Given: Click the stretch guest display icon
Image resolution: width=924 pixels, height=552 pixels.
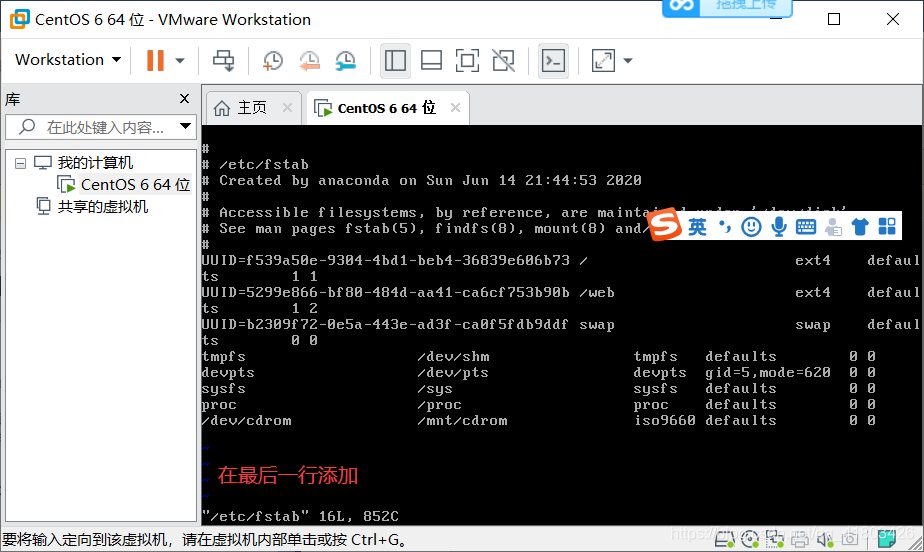Looking at the screenshot, I should pyautogui.click(x=603, y=60).
